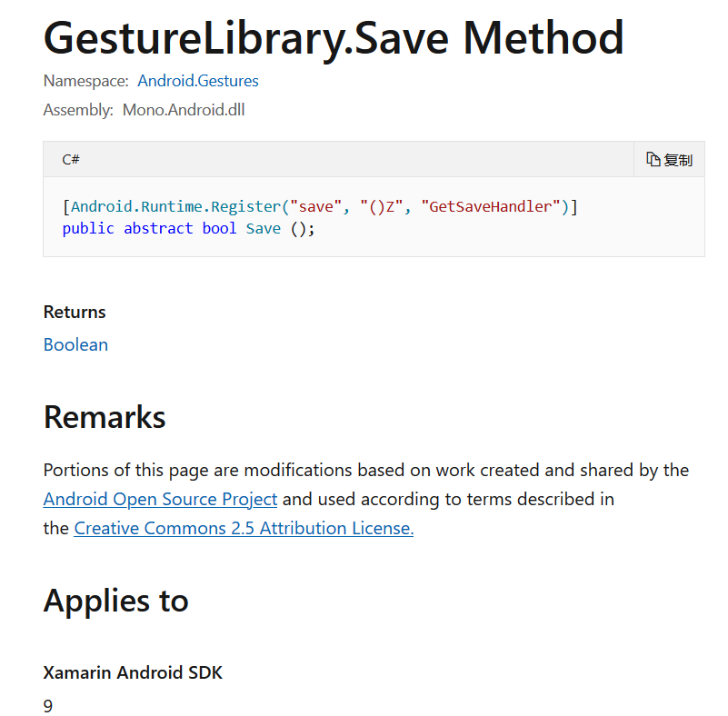
Task: Click version number 9 under Xamarin Android SDK
Action: point(48,705)
